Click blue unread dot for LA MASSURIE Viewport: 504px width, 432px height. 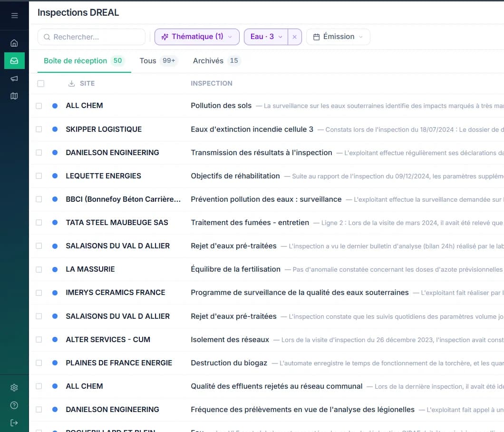(55, 269)
